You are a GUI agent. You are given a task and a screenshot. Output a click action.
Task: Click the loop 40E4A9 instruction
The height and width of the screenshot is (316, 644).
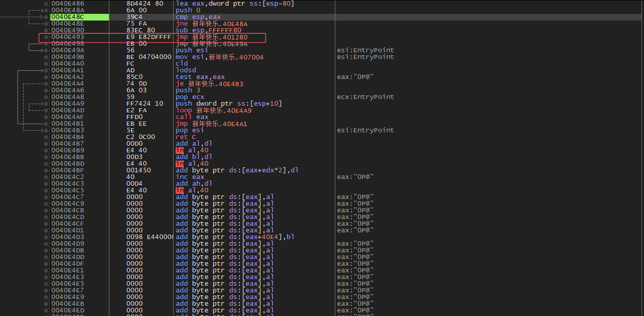(x=214, y=110)
